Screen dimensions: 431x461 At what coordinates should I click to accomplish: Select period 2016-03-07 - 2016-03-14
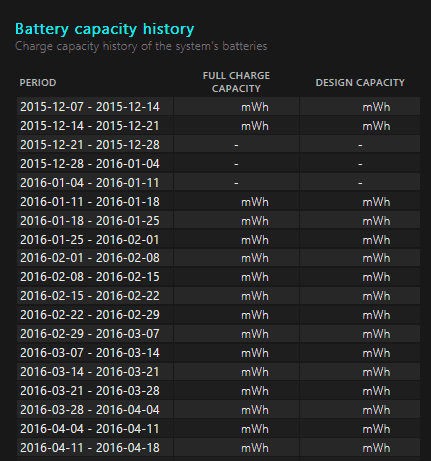[90, 353]
